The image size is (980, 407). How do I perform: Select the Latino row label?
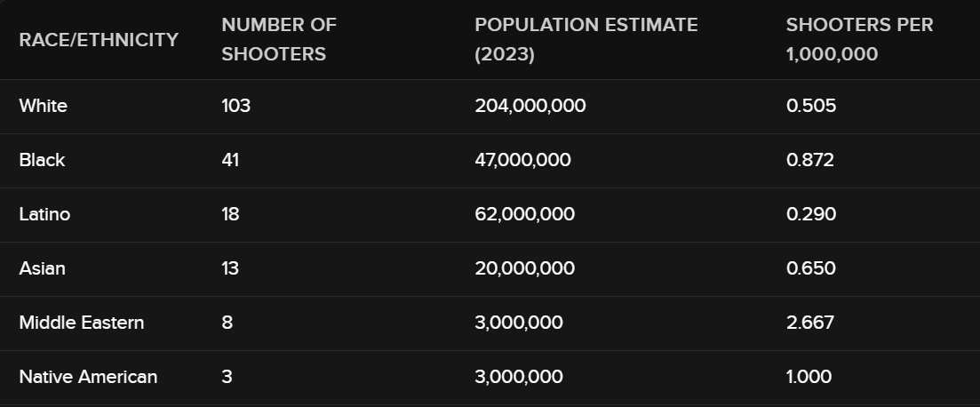[x=44, y=215]
